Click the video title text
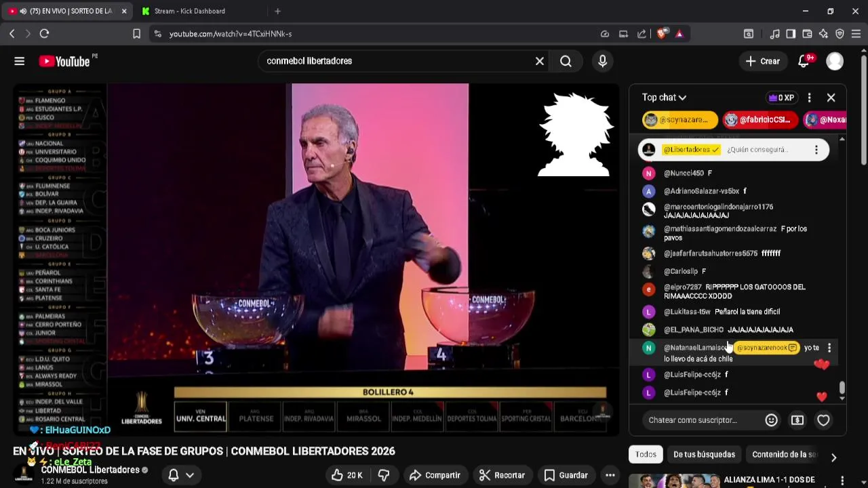The height and width of the screenshot is (488, 868). tap(204, 451)
